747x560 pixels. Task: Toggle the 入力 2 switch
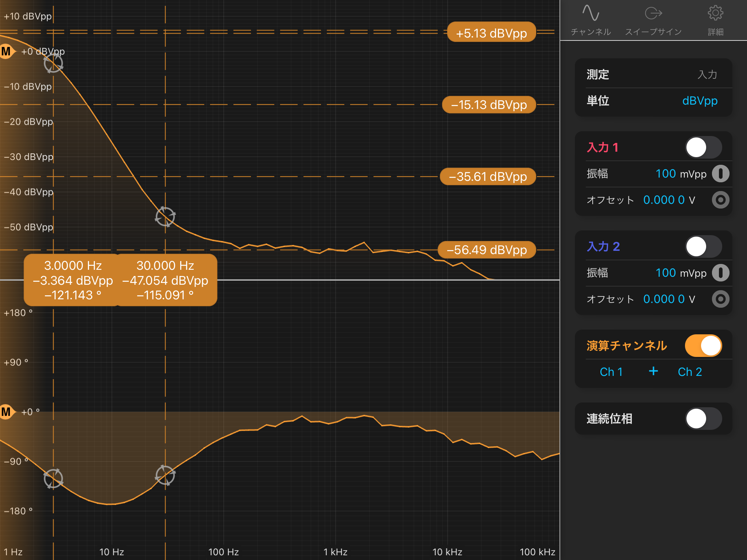coord(703,246)
